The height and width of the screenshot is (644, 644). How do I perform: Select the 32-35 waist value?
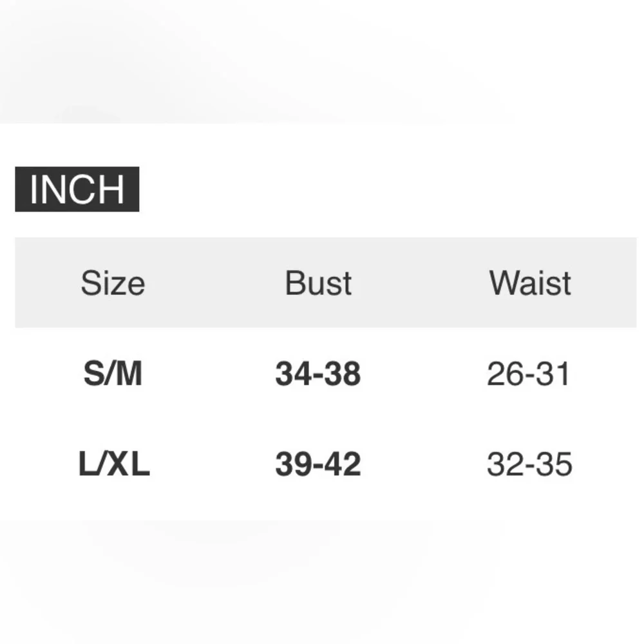(x=529, y=464)
